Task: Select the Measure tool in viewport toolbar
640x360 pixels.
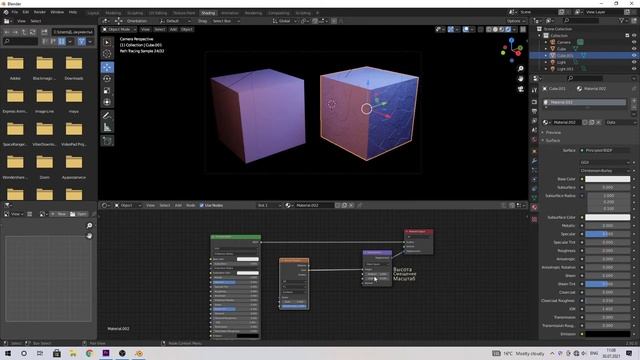Action: pos(107,127)
